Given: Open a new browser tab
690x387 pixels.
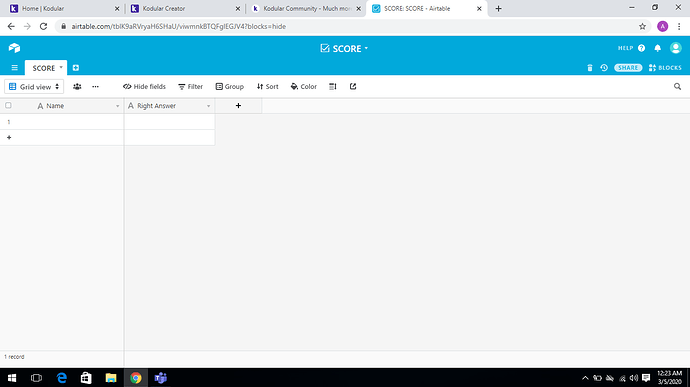Looking at the screenshot, I should point(498,8).
